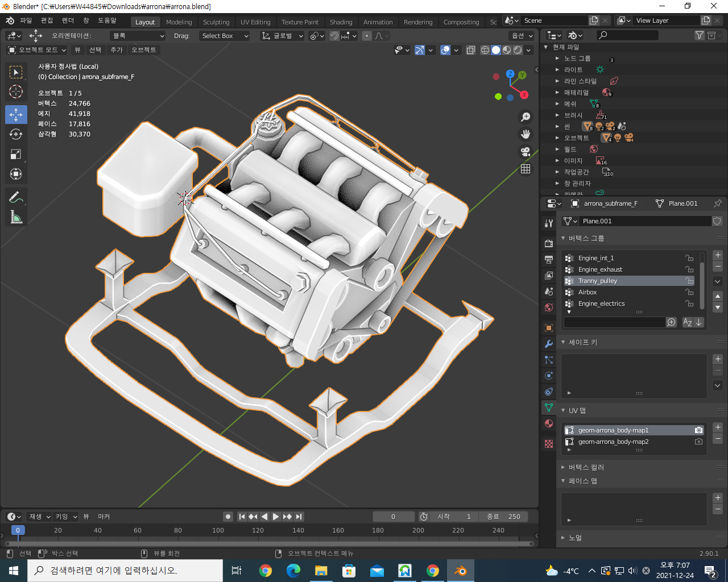728x582 pixels.
Task: Toggle the camera view icon
Action: point(526,152)
